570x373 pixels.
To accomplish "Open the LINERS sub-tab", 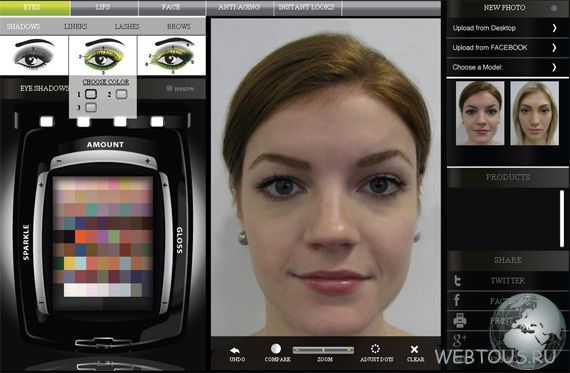I will point(76,27).
